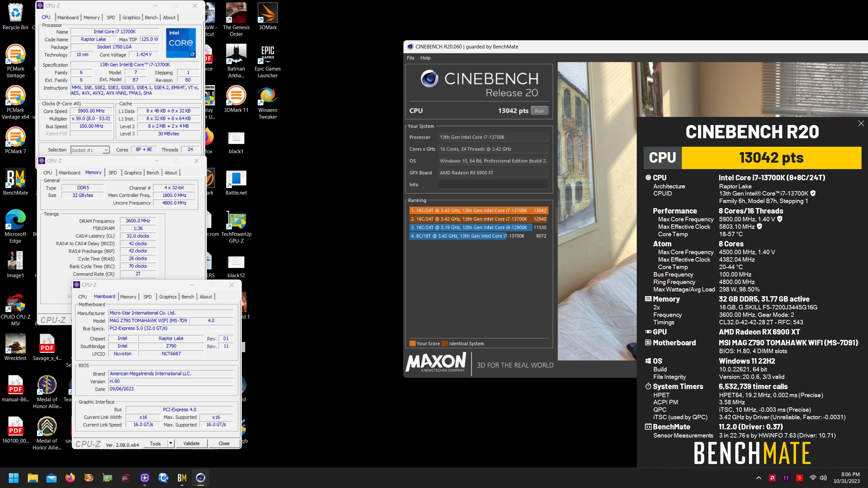
Task: Launch 3DMark desktop shortcut
Action: 268,16
